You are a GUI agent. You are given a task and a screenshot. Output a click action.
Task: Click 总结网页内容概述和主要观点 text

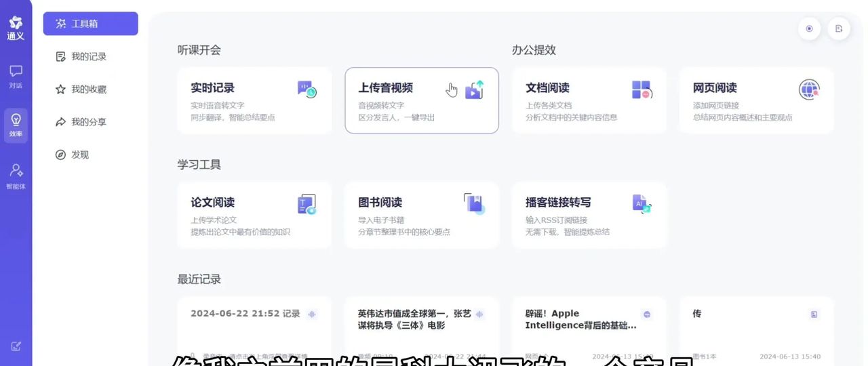743,117
